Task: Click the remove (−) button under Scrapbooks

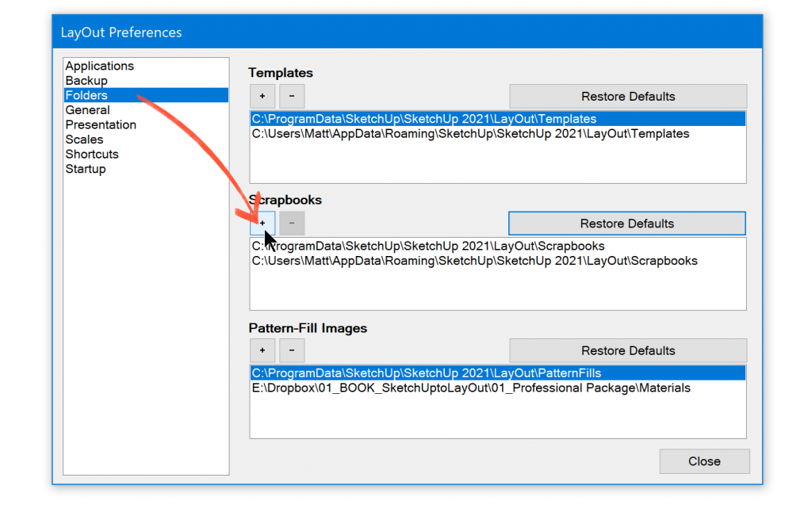Action: [x=291, y=224]
